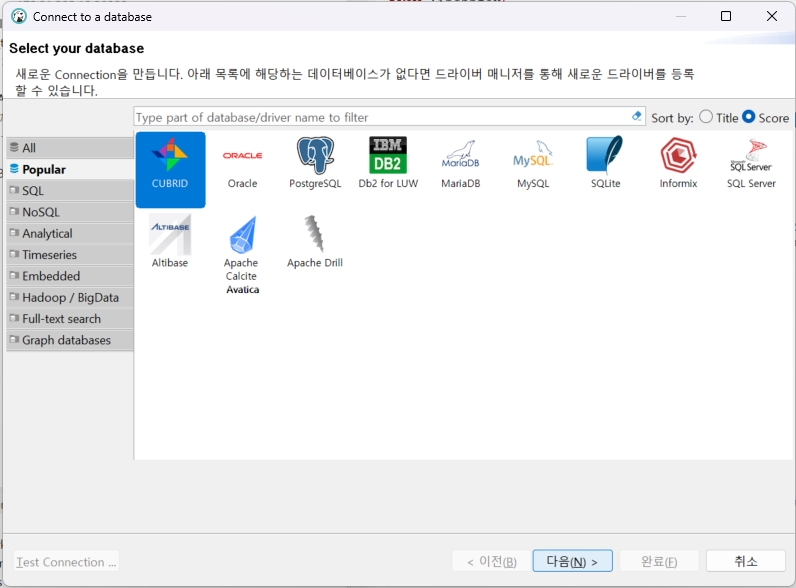The image size is (796, 588).
Task: Click the 이전(B) back button
Action: tap(491, 561)
